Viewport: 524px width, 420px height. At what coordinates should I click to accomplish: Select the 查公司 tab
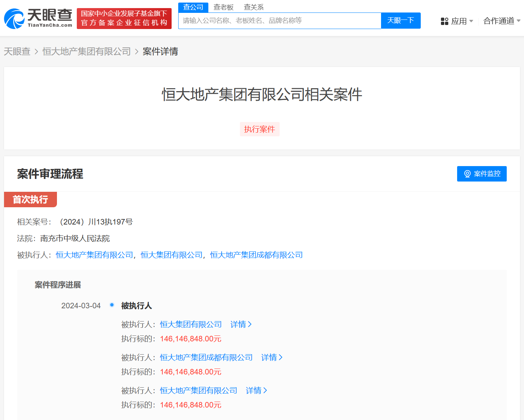pyautogui.click(x=193, y=7)
